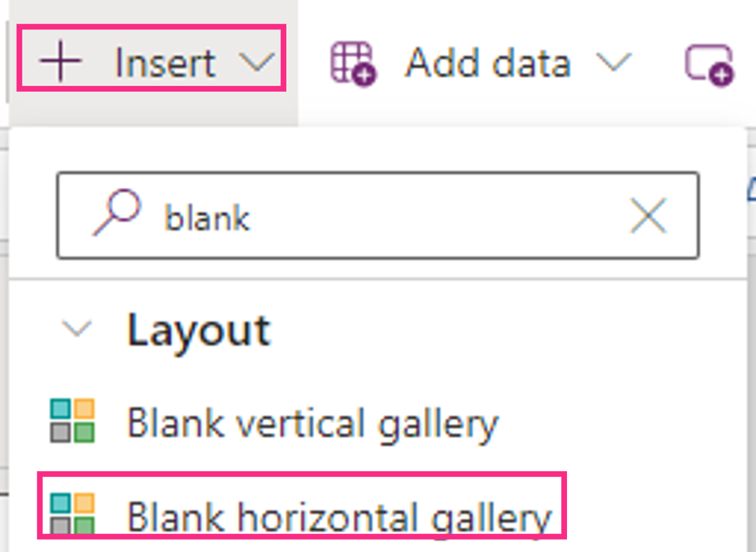Click the Blank vertical gallery grid icon
The height and width of the screenshot is (552, 756).
point(72,421)
